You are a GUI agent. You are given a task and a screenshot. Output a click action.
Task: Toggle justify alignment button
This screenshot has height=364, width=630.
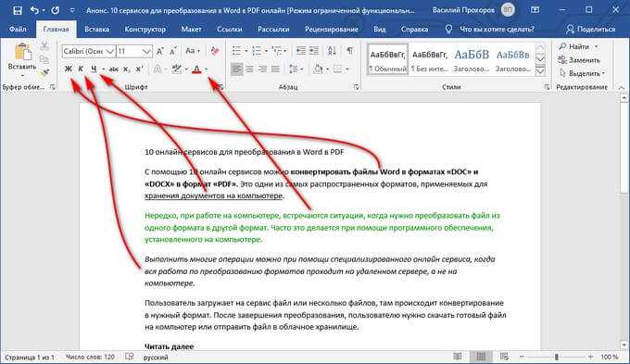(x=275, y=69)
